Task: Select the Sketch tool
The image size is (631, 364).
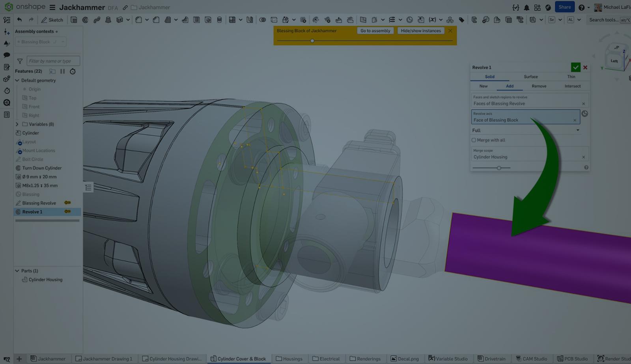Action: click(52, 20)
